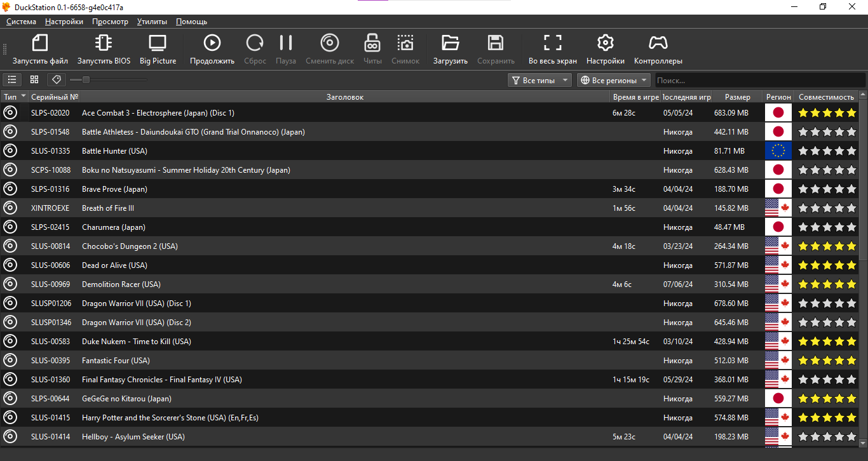
Task: Take a screenshot with Снимок icon
Action: pos(405,43)
